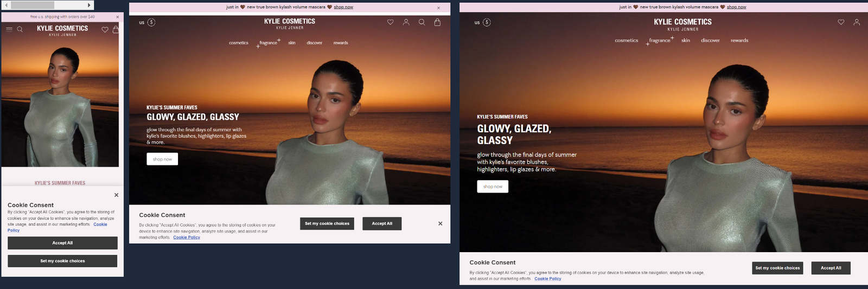868x289 pixels.
Task: Open US currency selector in right view
Action: click(482, 22)
